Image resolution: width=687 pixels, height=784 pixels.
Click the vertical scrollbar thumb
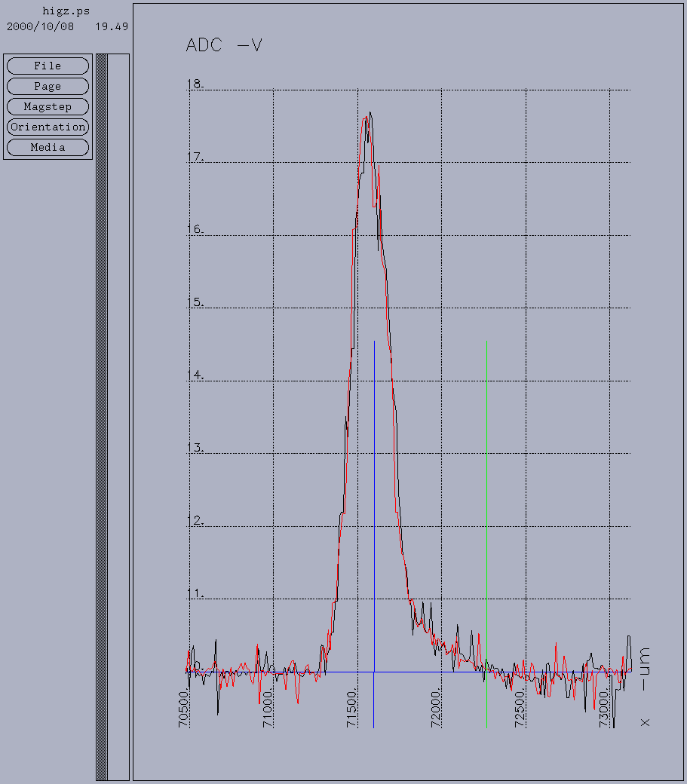tap(102, 416)
